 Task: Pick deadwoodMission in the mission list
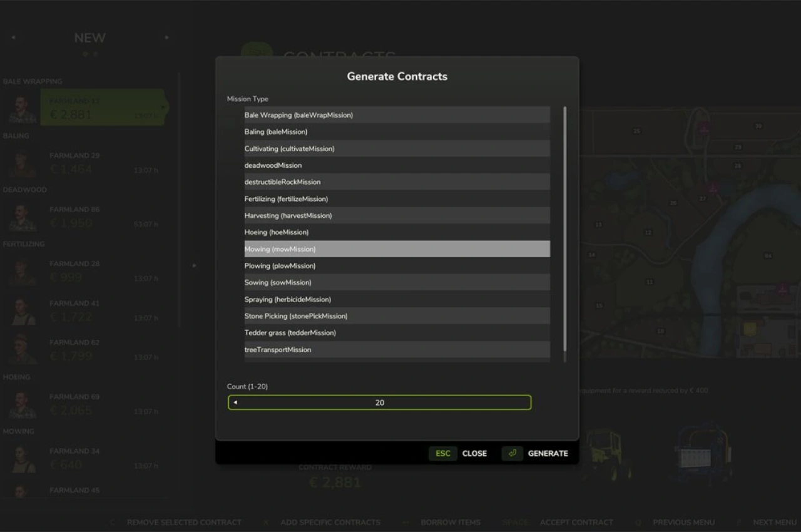point(397,165)
